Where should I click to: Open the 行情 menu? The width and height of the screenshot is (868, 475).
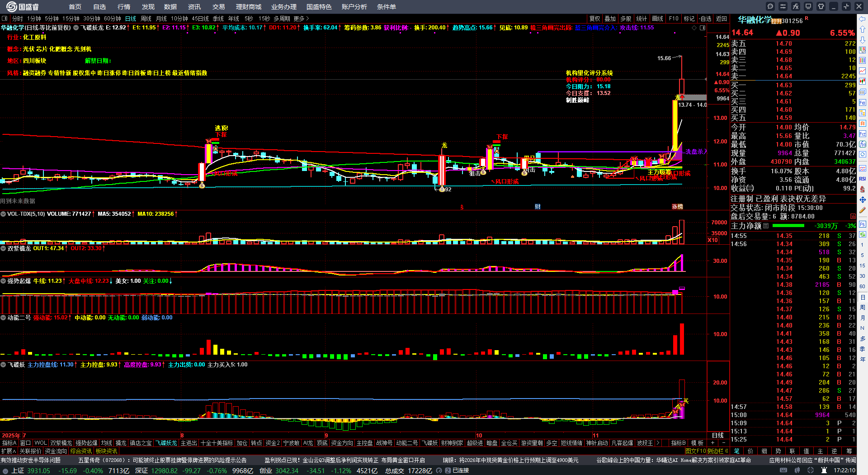[x=124, y=7]
